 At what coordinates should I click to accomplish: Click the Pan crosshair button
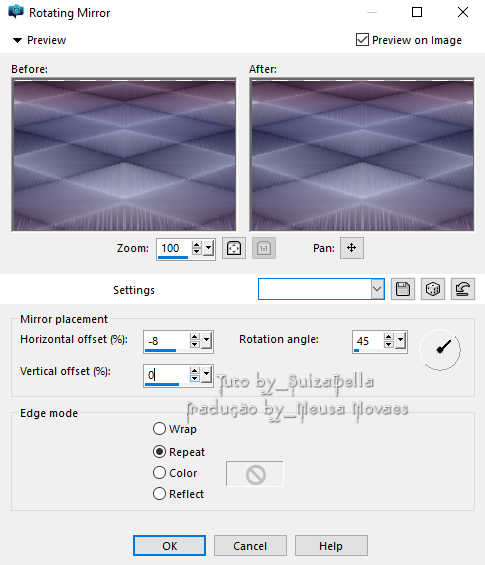coord(352,248)
